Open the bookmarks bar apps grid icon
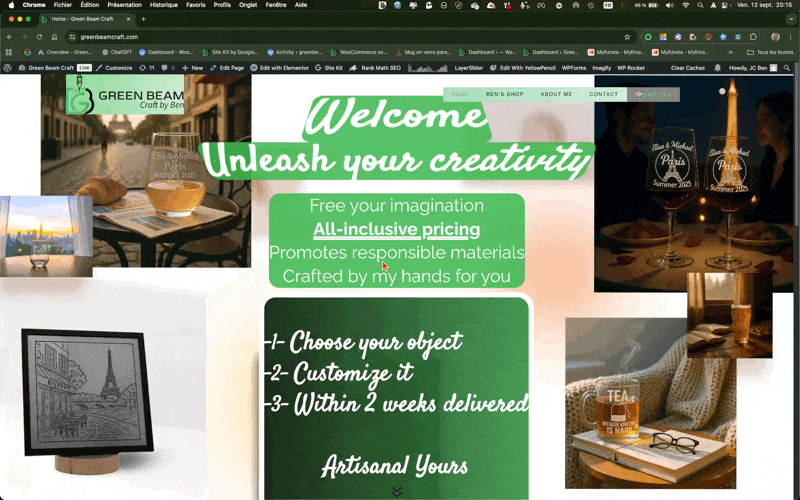This screenshot has width=800, height=500. click(x=8, y=52)
